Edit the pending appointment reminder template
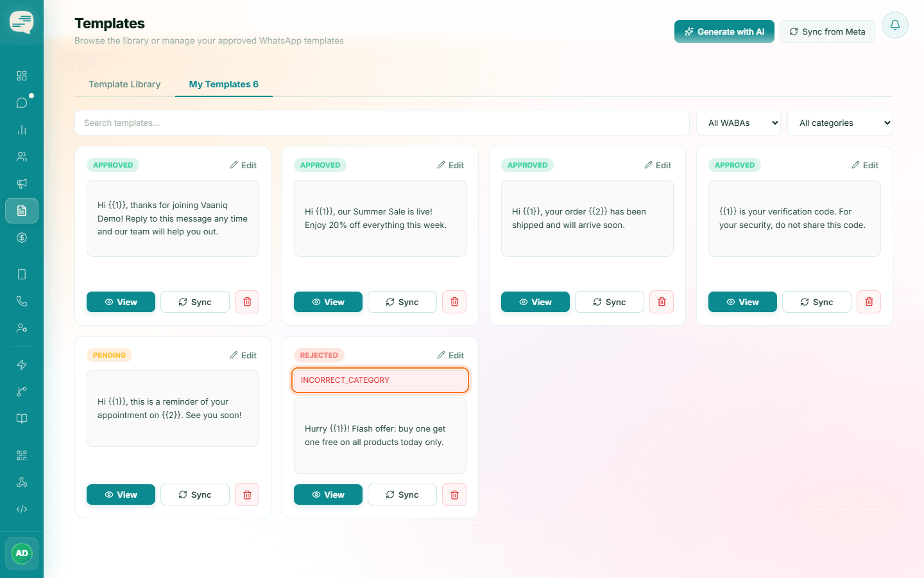This screenshot has height=578, width=924. [243, 355]
